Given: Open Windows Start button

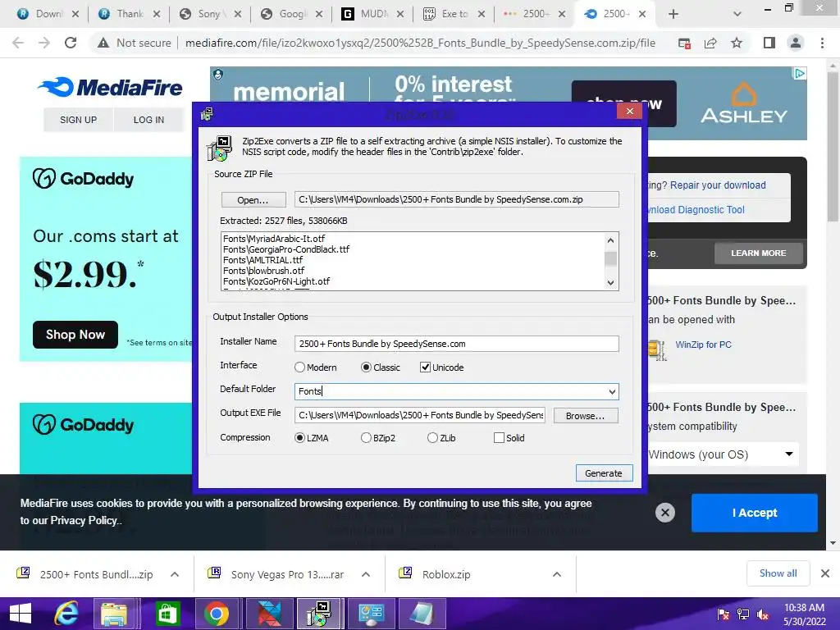Looking at the screenshot, I should pos(21,614).
